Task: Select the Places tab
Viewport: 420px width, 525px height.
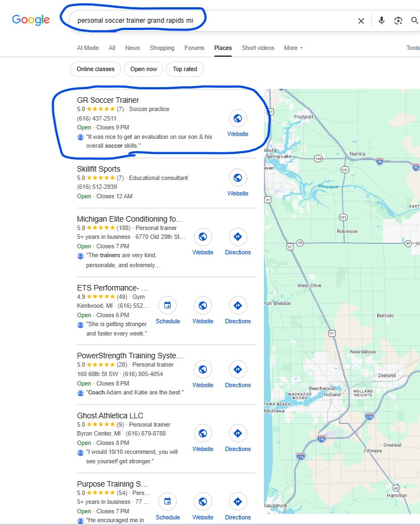Action: point(223,48)
